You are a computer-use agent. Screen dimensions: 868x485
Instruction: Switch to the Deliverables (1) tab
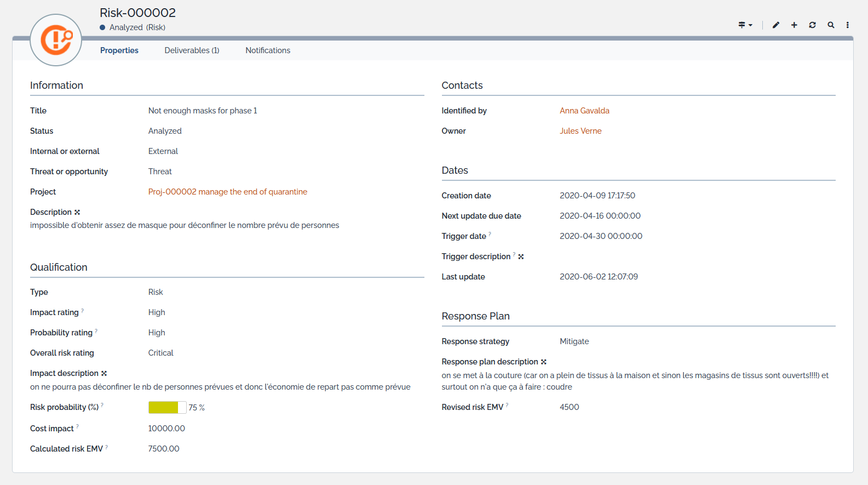192,50
